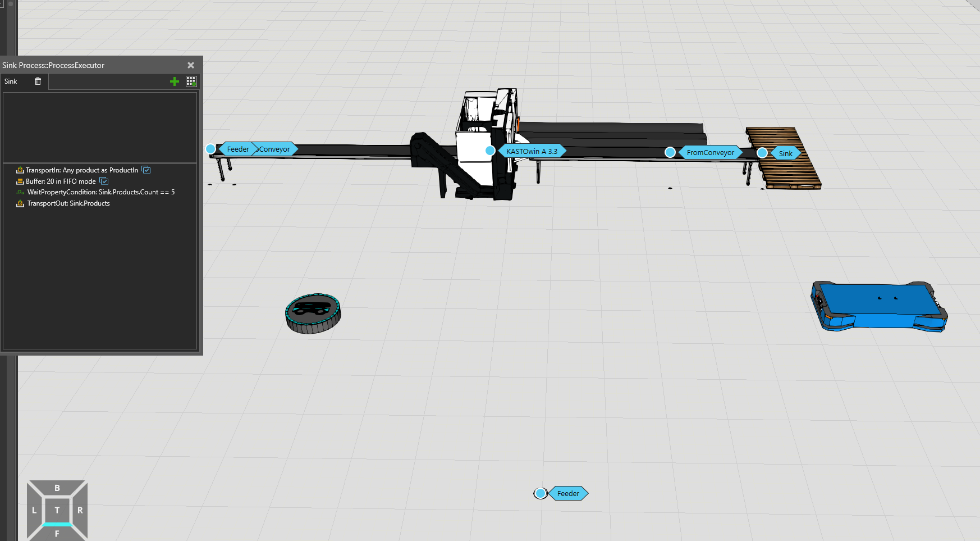
Task: Delete the Sink routine with the trash icon
Action: pyautogui.click(x=38, y=81)
